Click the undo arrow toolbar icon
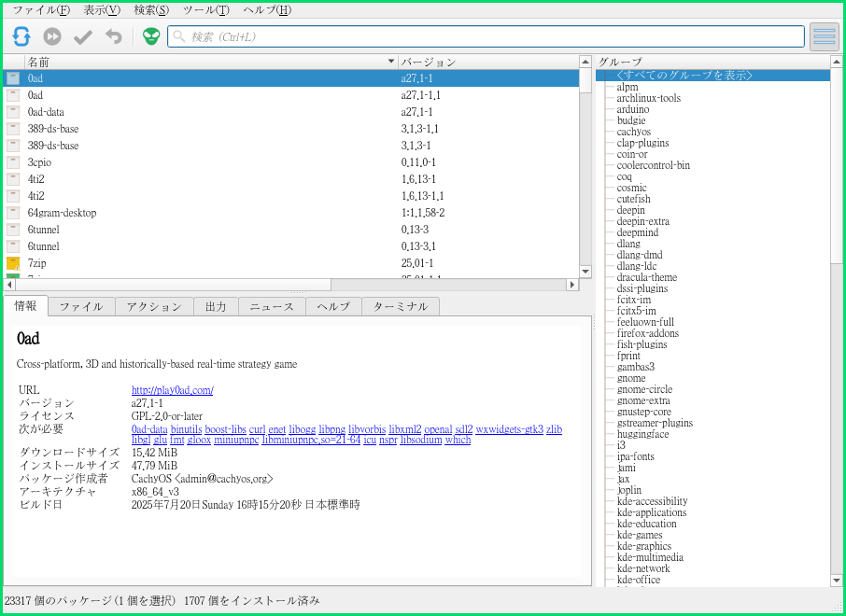The height and width of the screenshot is (616, 846). pos(114,36)
